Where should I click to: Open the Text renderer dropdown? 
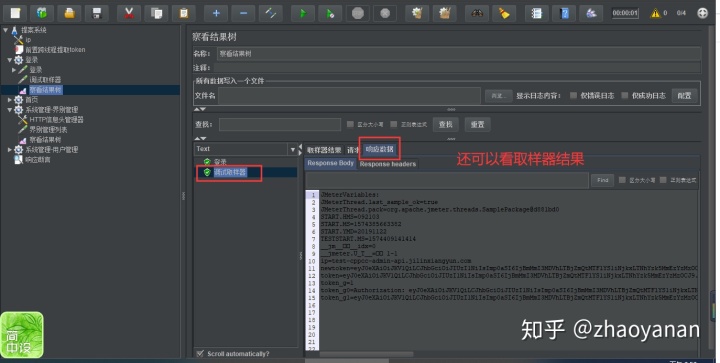click(x=292, y=149)
